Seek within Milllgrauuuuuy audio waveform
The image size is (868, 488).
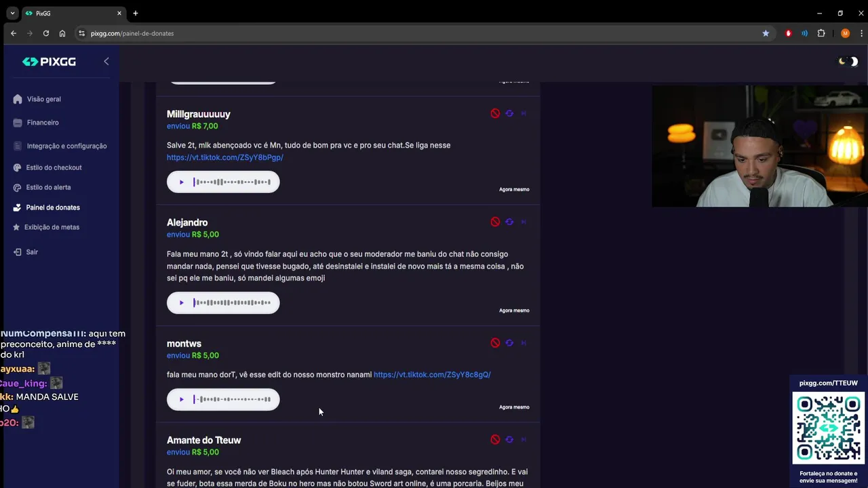click(x=232, y=182)
